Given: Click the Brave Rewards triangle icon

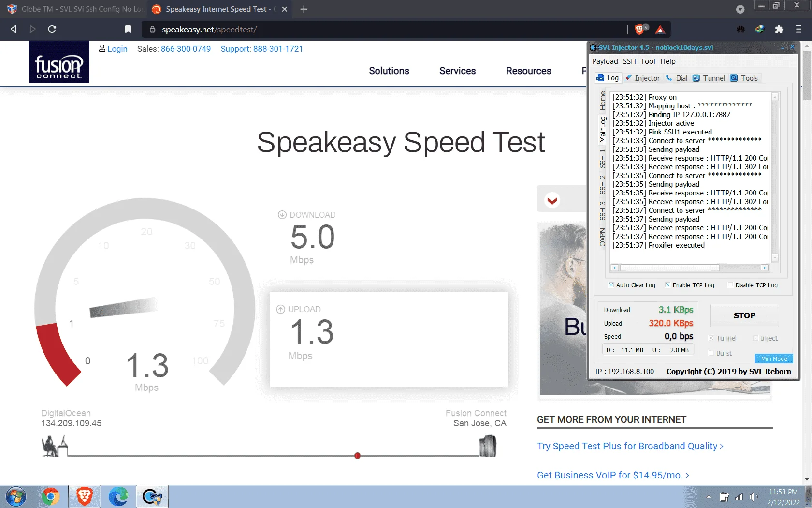Looking at the screenshot, I should point(660,30).
